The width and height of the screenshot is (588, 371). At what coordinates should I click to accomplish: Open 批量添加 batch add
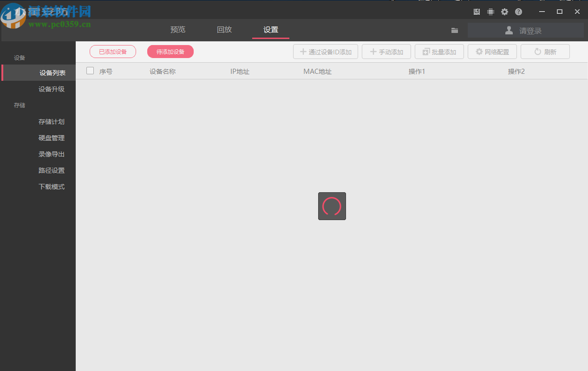[439, 52]
